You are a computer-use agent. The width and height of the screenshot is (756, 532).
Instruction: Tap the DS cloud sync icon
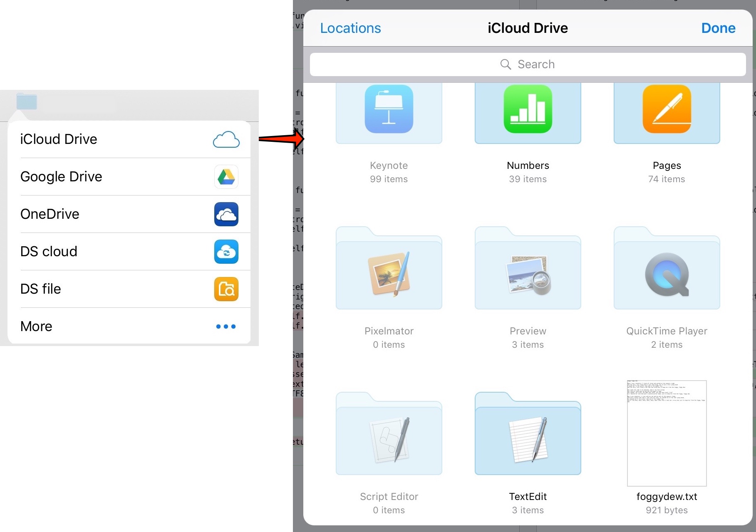pyautogui.click(x=226, y=252)
